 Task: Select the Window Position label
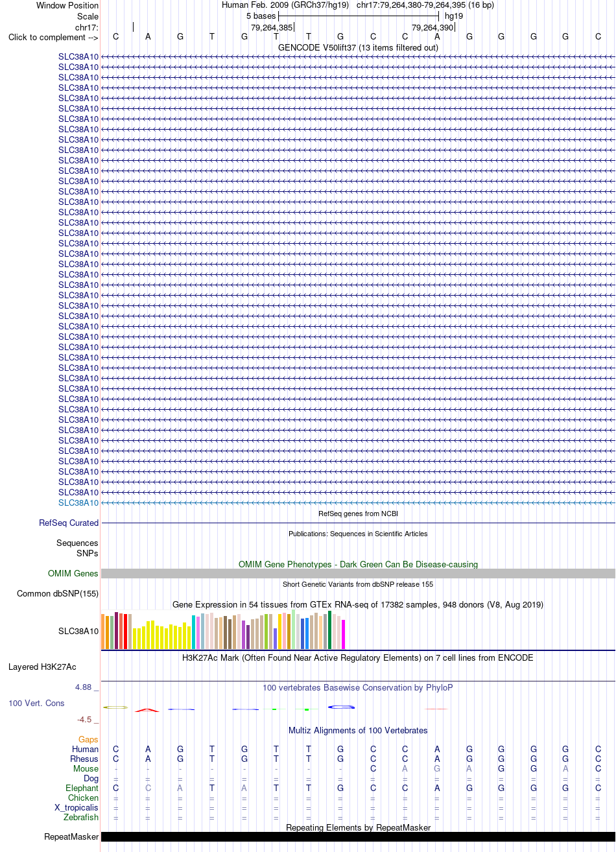pyautogui.click(x=67, y=6)
